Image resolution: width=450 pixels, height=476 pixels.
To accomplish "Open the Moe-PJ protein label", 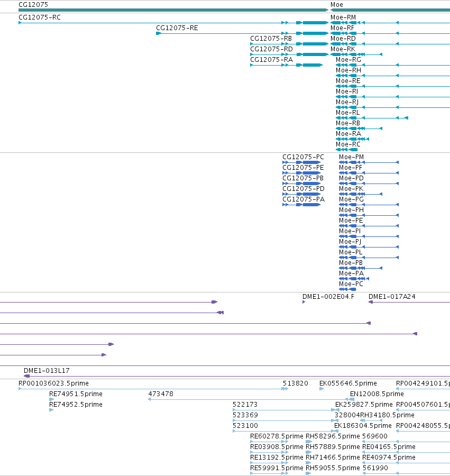I will coord(350,242).
